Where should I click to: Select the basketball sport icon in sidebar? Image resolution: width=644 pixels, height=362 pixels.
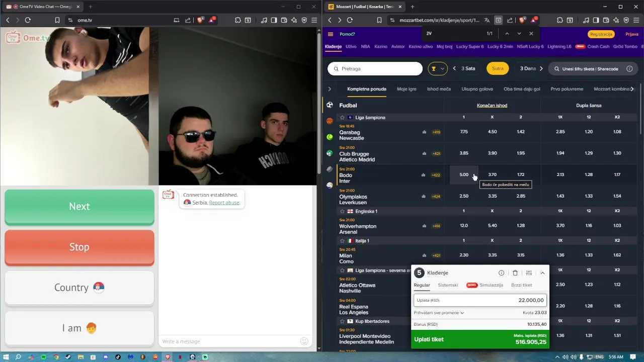330,121
